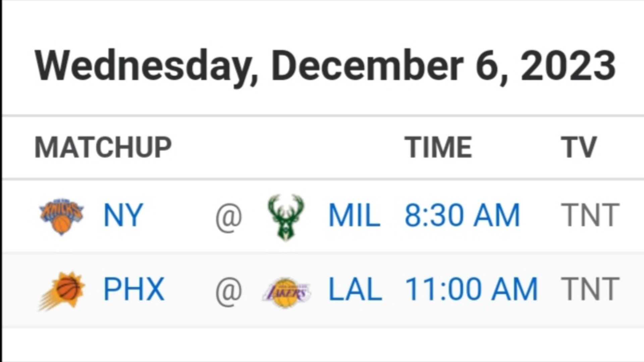Viewport: 644px width, 362px height.
Task: Click the Milwaukee Bucks deer logo
Action: tap(286, 218)
